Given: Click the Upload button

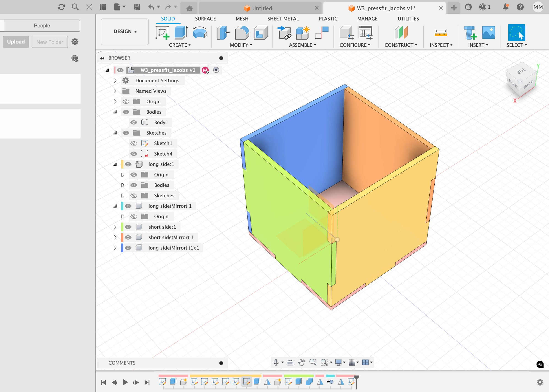Looking at the screenshot, I should [16, 42].
